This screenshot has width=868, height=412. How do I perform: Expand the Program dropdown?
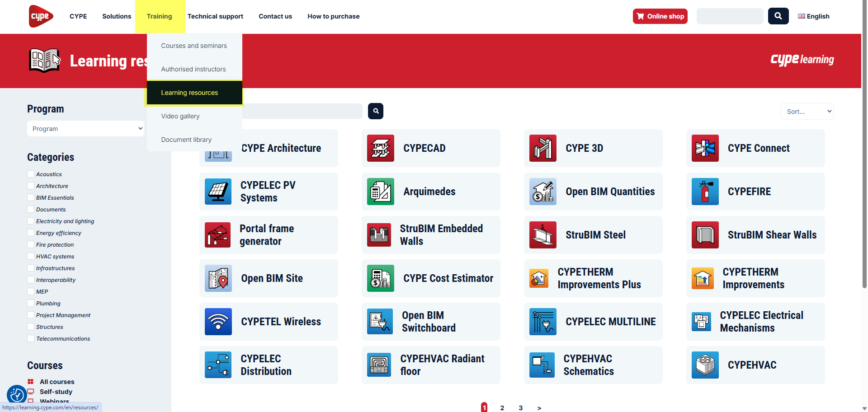[85, 129]
